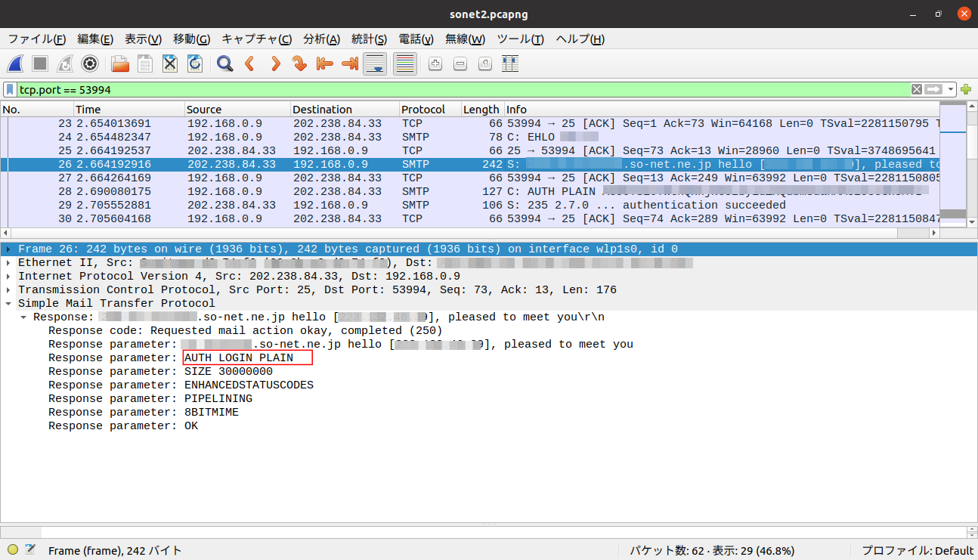Image resolution: width=978 pixels, height=560 pixels.
Task: Click the display filter text field
Action: [453, 89]
